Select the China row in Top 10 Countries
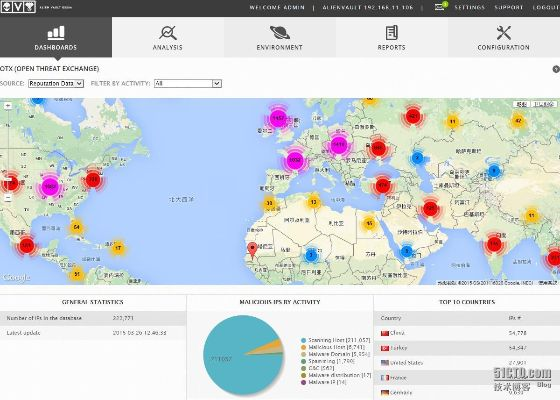Image resolution: width=560 pixels, height=400 pixels. coord(467,333)
